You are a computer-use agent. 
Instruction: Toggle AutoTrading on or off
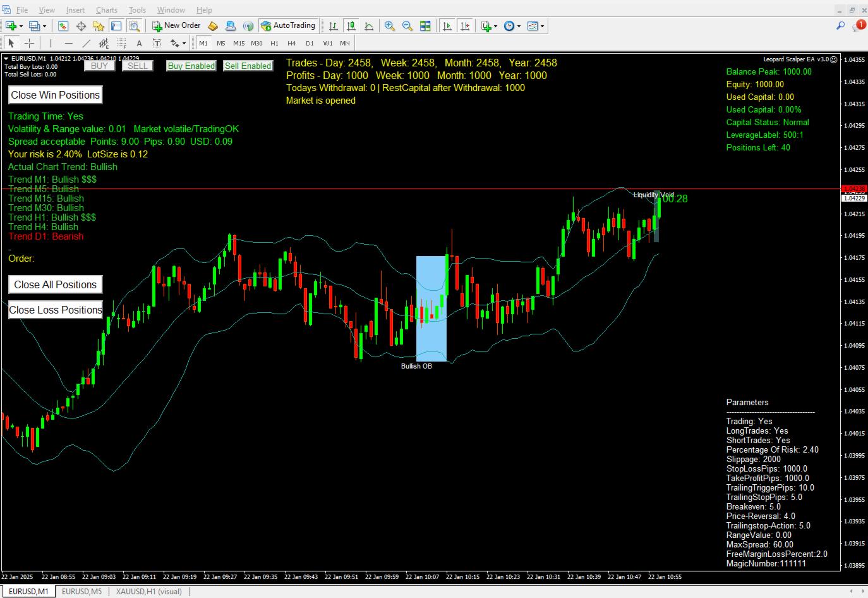[x=288, y=25]
